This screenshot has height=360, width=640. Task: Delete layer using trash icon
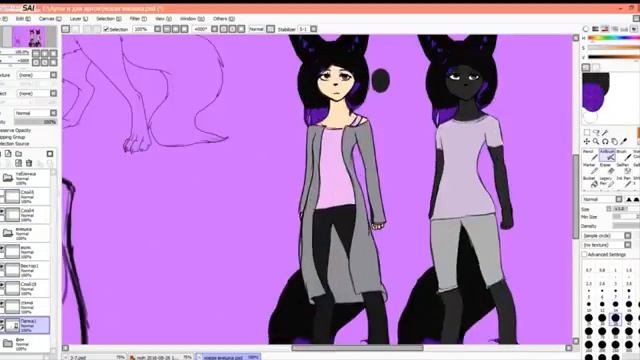point(29,163)
